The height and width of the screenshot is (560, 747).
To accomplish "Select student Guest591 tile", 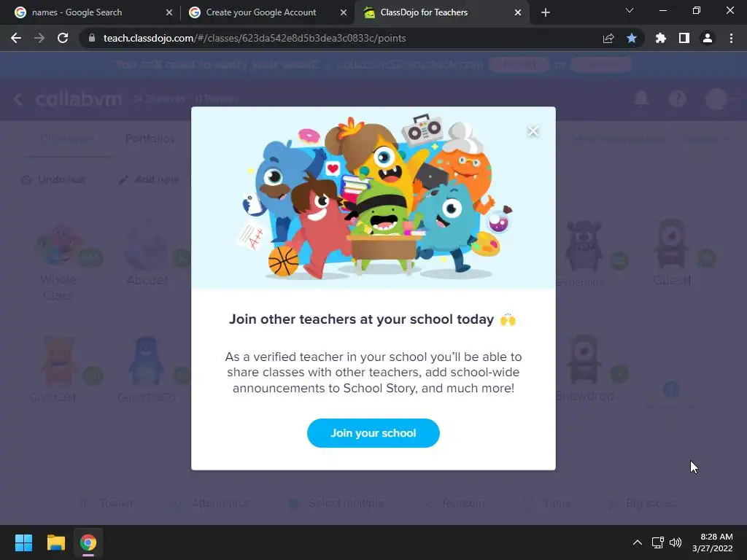I will (x=58, y=369).
